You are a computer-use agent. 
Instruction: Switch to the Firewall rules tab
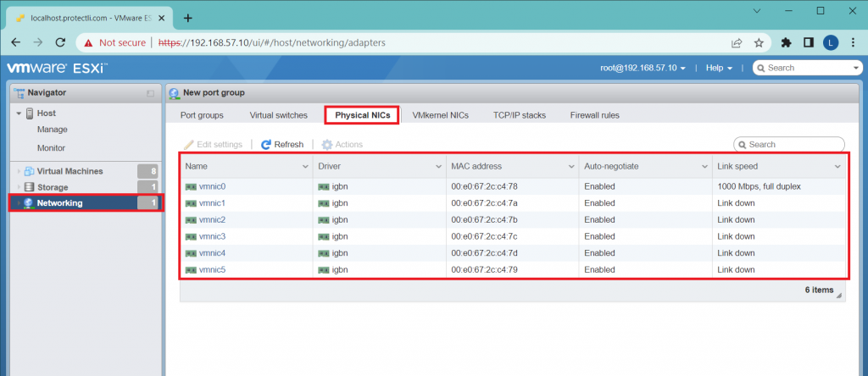tap(594, 115)
